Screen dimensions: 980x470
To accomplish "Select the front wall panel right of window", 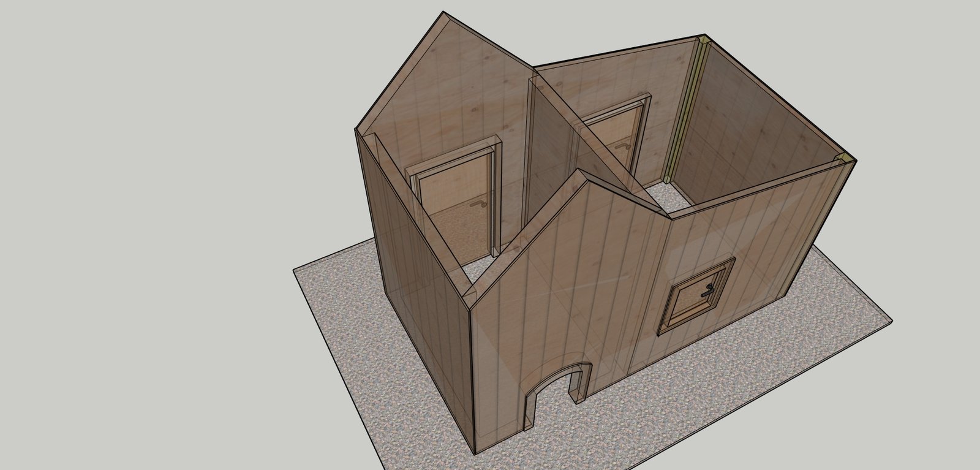I will point(778,245).
